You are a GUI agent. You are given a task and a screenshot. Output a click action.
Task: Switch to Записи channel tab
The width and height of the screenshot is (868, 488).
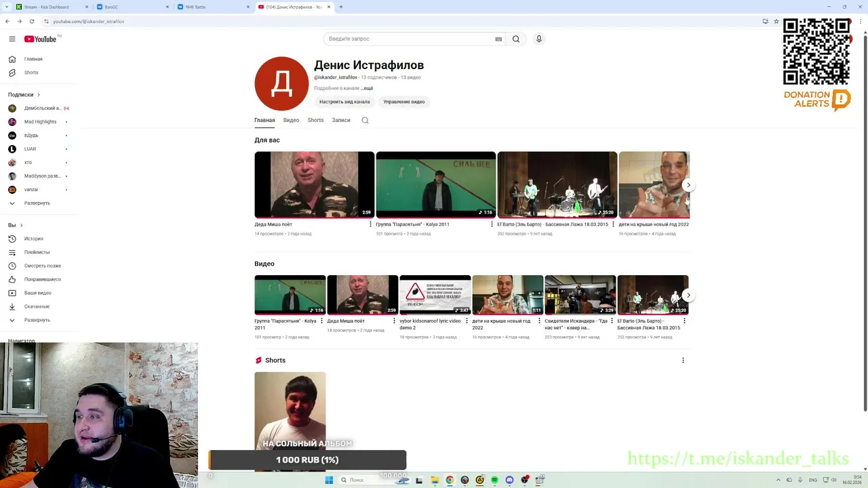click(x=341, y=121)
